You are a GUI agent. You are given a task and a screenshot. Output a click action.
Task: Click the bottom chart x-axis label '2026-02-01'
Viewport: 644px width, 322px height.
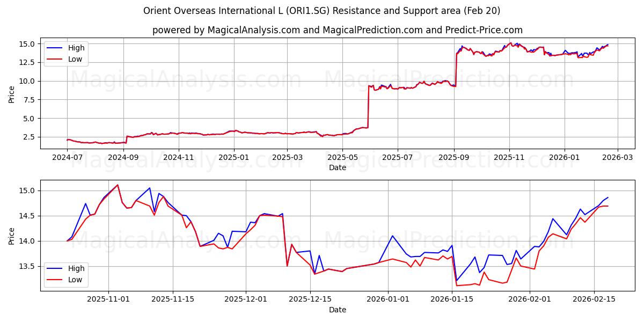530,301
